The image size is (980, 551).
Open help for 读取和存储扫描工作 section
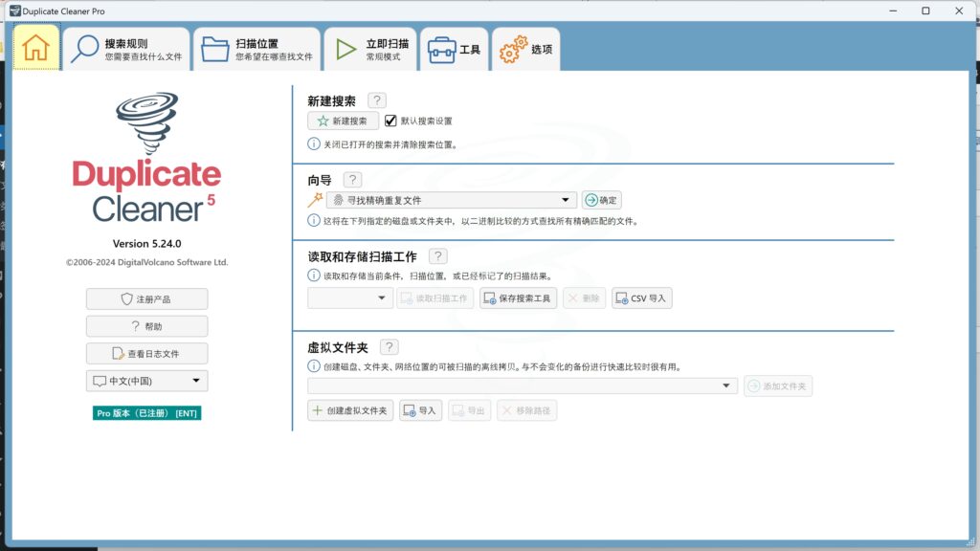(x=438, y=256)
